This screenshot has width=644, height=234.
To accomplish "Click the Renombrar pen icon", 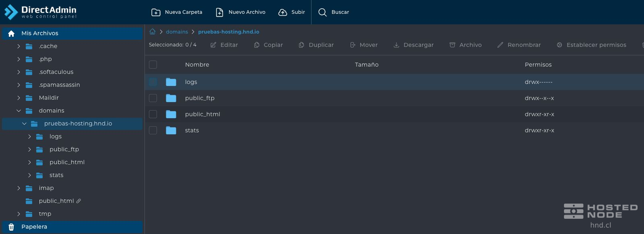I will pos(500,45).
